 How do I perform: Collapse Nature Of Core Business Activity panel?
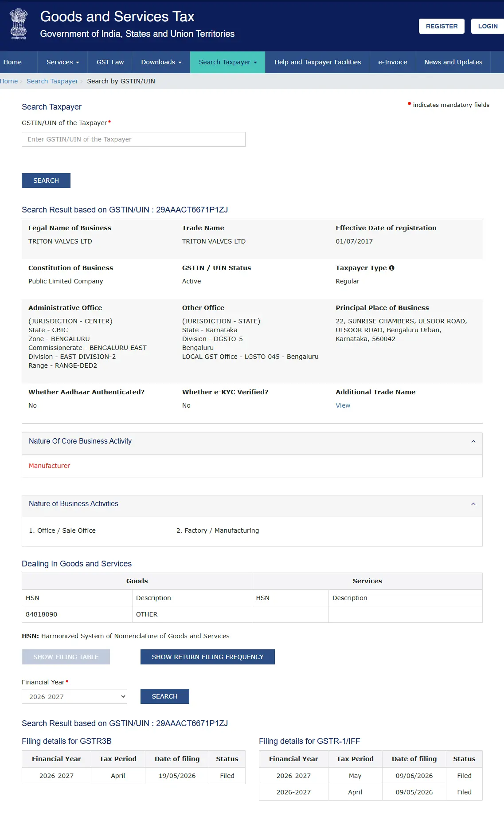[473, 441]
